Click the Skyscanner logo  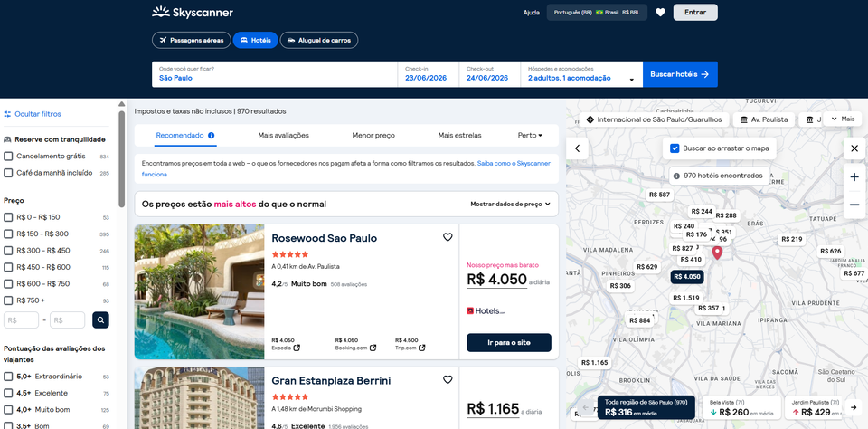click(192, 12)
